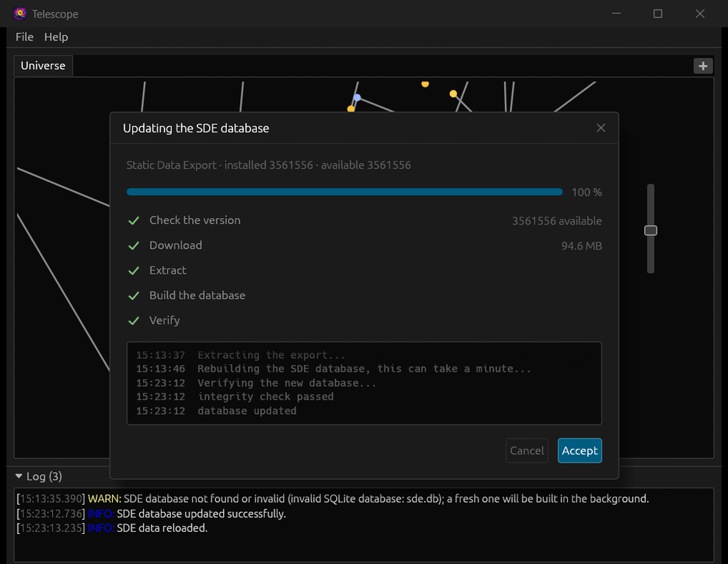The height and width of the screenshot is (564, 728).
Task: Open the Help menu
Action: 57,37
